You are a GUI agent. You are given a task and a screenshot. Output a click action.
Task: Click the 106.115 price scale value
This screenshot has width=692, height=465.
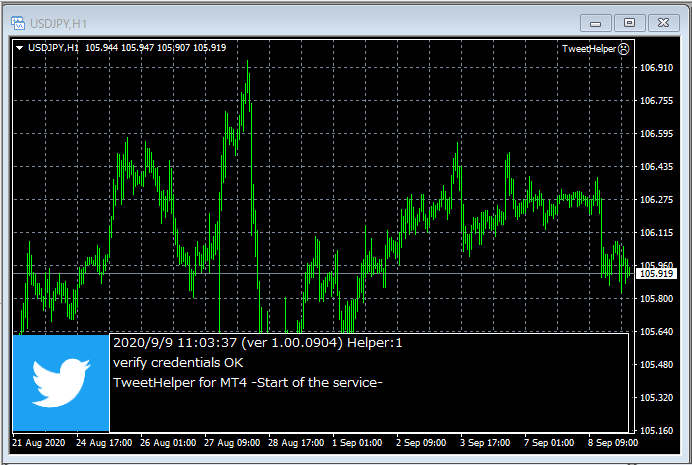(656, 232)
